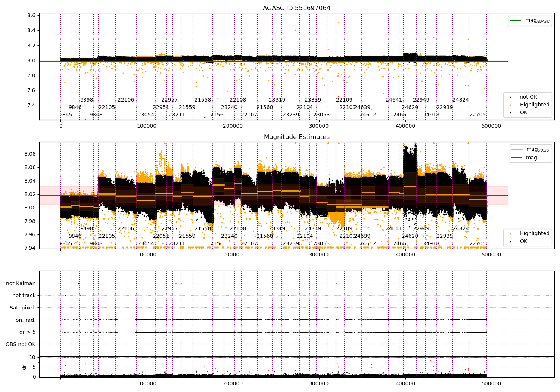560x392 pixels.
Task: Click obsid label 24913 in the middle plot
Action: (x=431, y=244)
